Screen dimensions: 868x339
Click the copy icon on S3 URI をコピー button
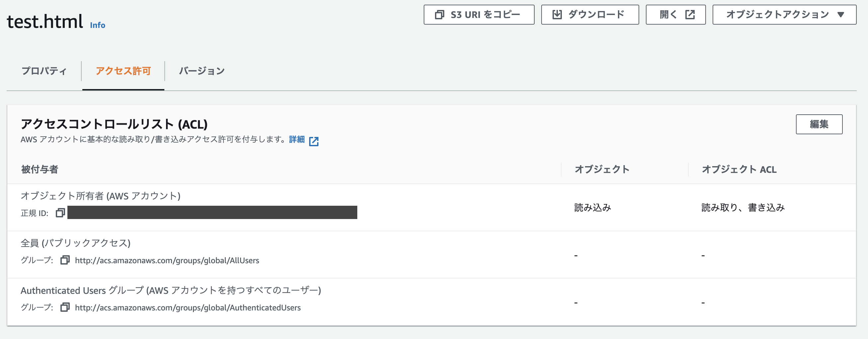[439, 15]
